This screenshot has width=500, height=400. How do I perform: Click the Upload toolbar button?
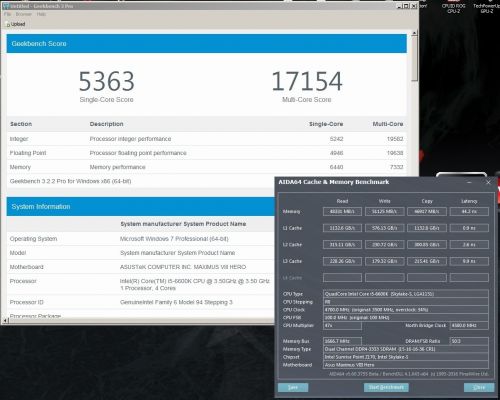(x=16, y=24)
